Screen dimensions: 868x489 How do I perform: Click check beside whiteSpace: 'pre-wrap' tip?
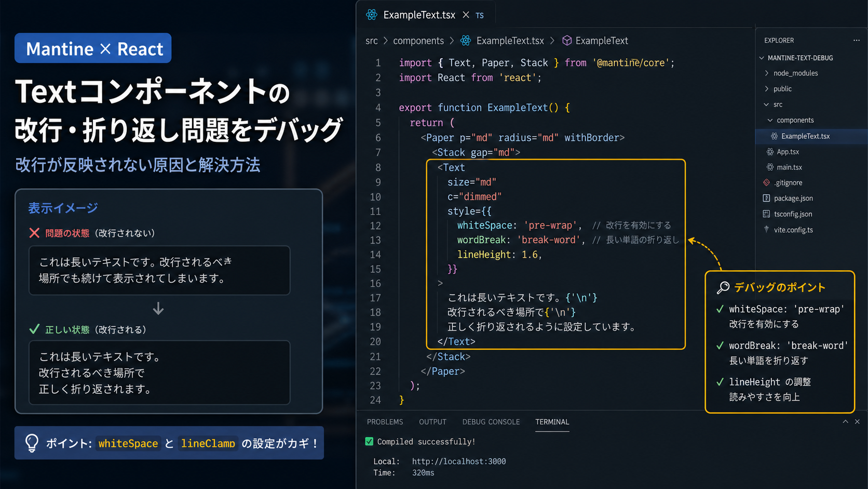point(720,309)
